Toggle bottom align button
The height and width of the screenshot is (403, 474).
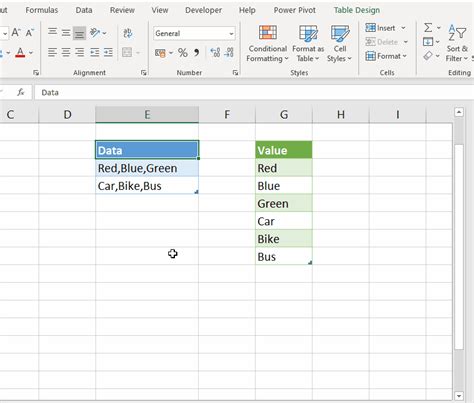(x=79, y=33)
